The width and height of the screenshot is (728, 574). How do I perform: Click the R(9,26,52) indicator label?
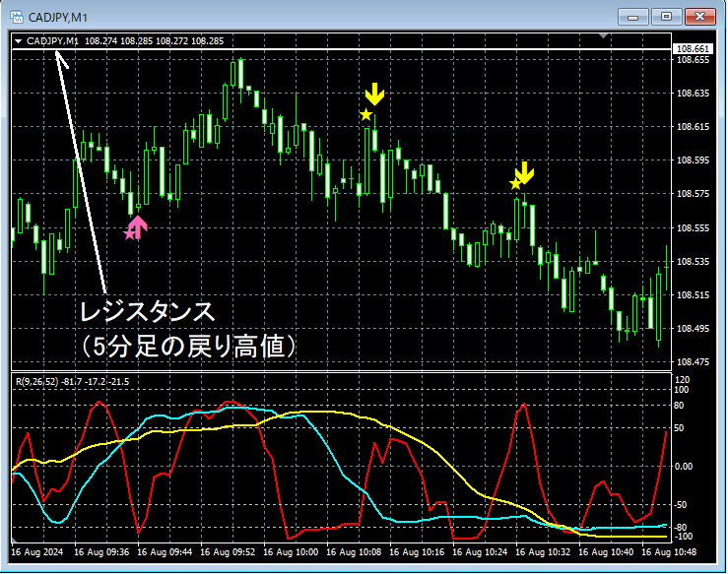37,382
